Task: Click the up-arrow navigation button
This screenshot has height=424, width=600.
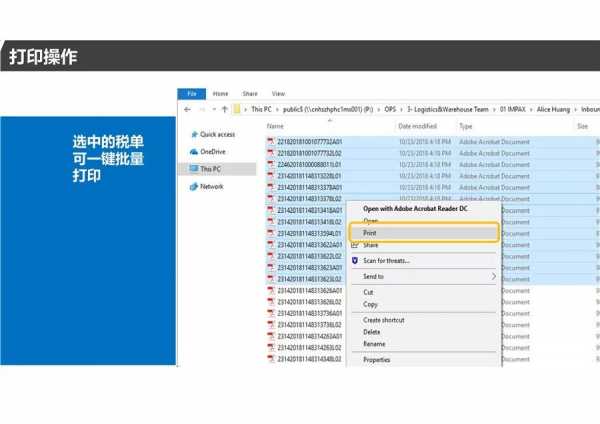Action: tap(224, 109)
